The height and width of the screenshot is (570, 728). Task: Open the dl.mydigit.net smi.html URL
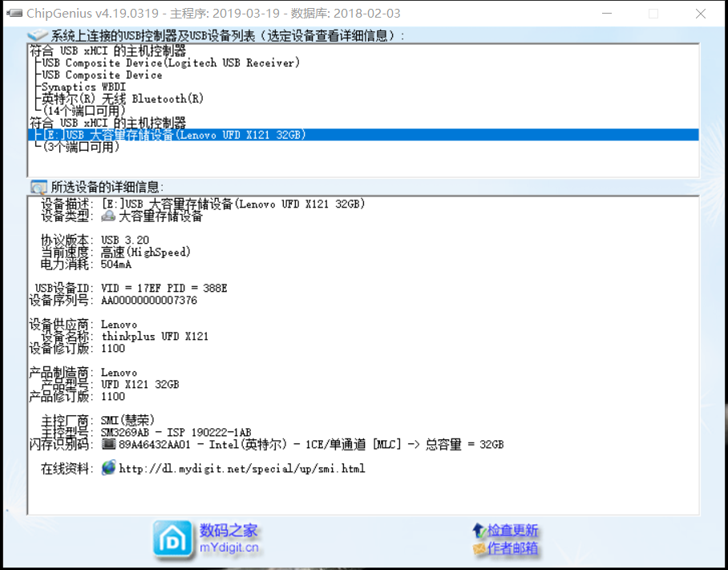(242, 468)
